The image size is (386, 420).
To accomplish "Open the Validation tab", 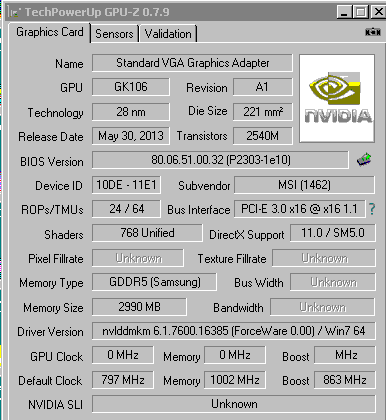I will (168, 34).
